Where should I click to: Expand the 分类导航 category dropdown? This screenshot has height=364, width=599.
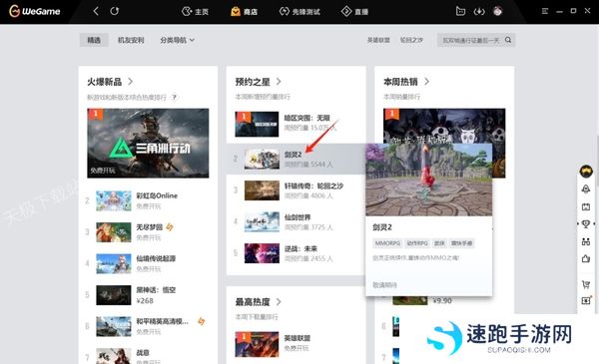(178, 40)
